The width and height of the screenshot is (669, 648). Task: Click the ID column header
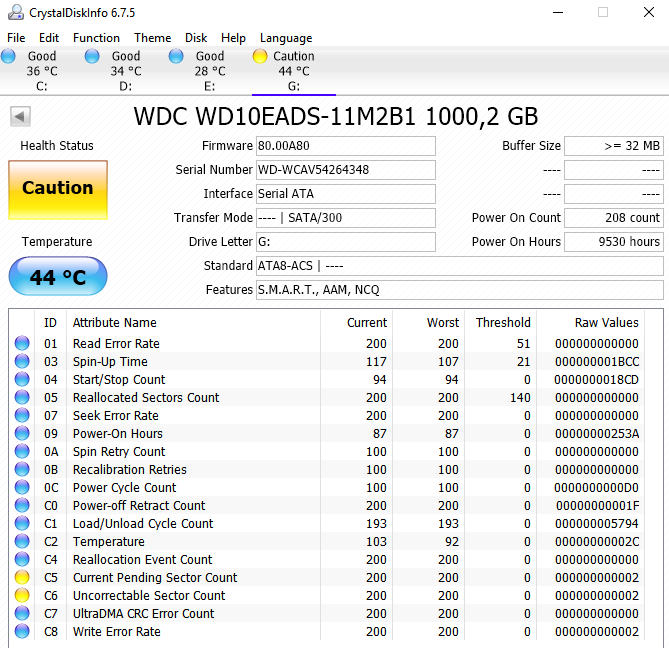pos(50,323)
